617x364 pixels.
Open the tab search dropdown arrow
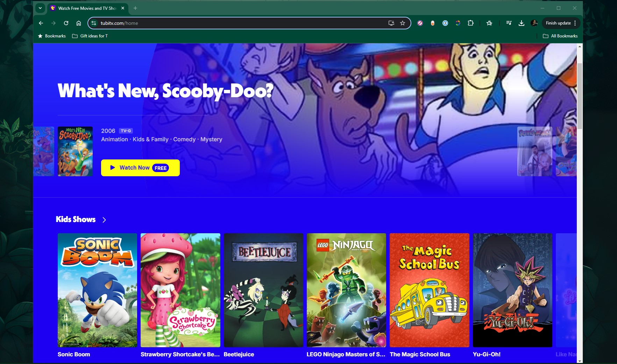pos(40,8)
